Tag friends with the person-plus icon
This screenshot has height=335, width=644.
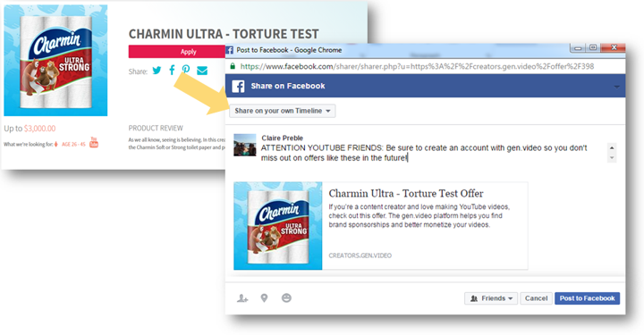(x=242, y=298)
